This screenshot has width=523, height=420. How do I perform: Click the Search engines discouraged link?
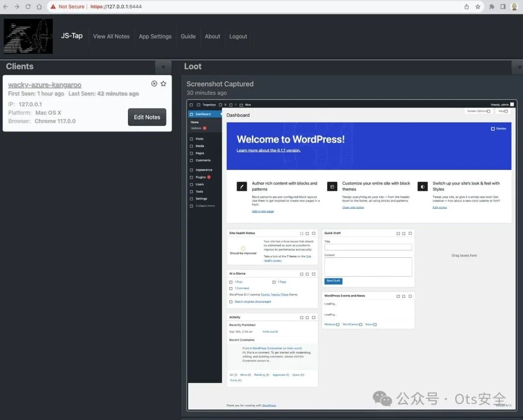click(x=252, y=302)
